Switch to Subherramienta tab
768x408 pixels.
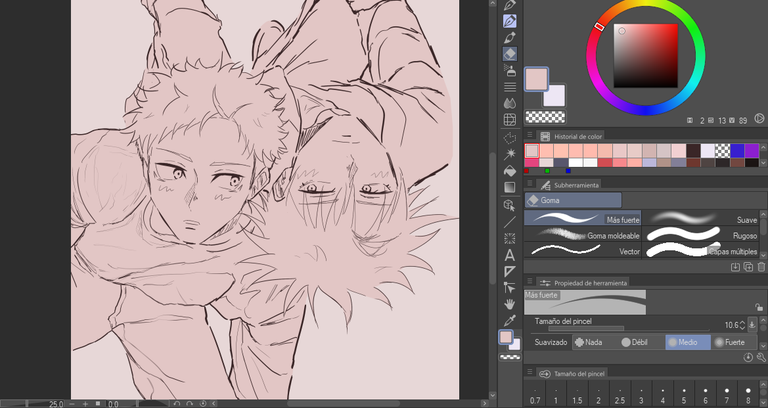570,185
